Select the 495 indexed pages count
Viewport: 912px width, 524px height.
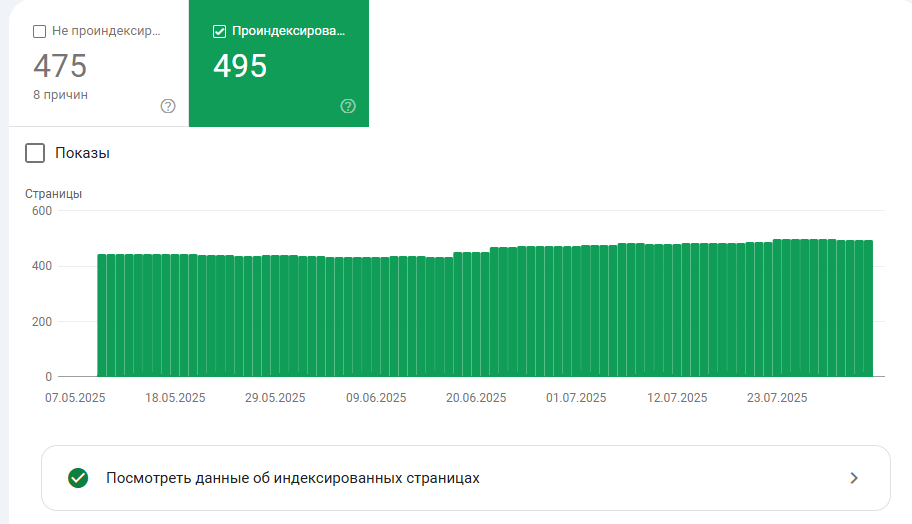point(240,66)
